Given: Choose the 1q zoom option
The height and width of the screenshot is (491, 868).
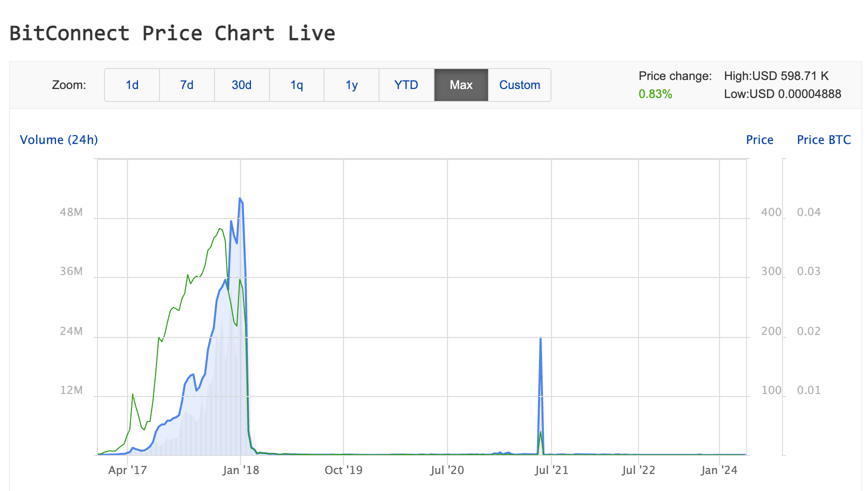Looking at the screenshot, I should click(296, 85).
